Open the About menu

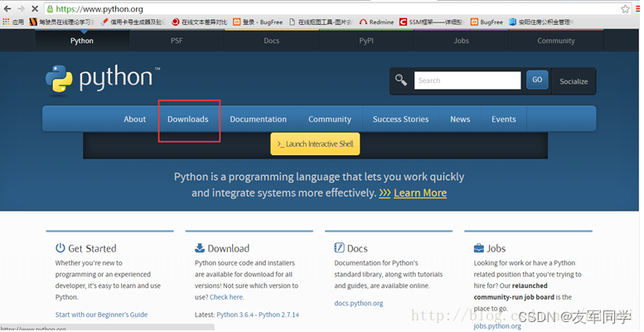coord(135,119)
